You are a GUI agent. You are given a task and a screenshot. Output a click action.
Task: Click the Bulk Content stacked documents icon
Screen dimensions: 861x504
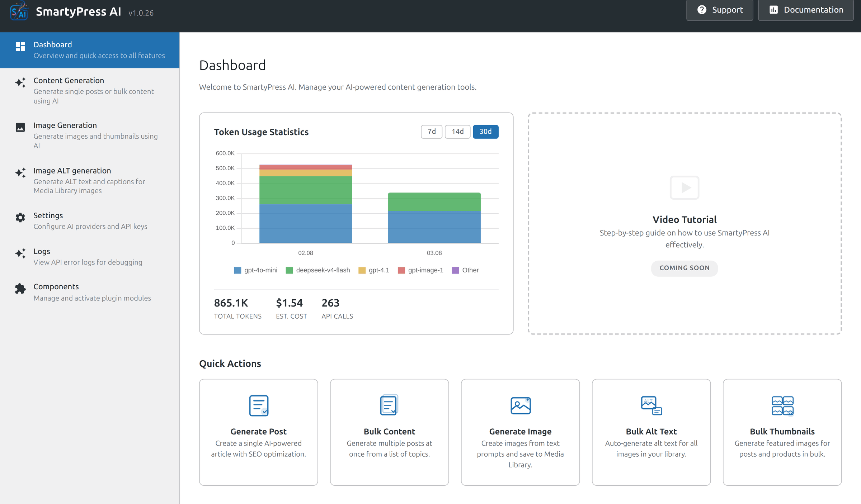389,405
